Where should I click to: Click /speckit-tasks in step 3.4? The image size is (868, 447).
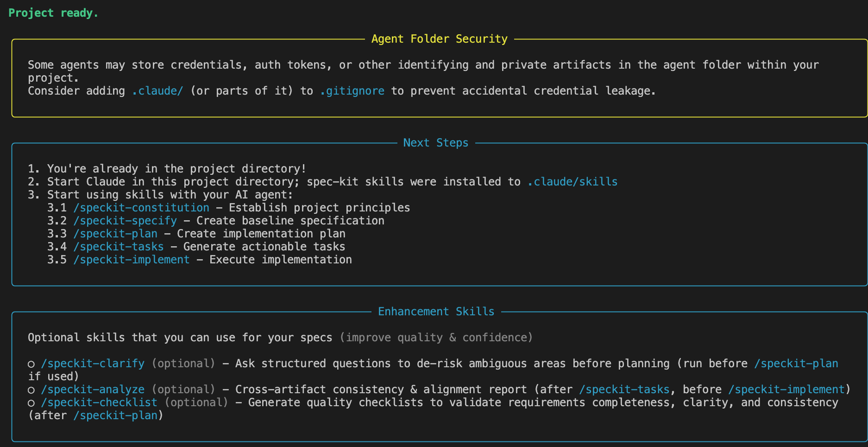tap(119, 247)
